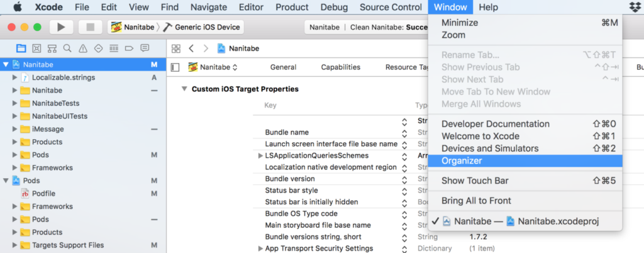
Task: Toggle the project and targets list sidebar
Action: [x=175, y=67]
